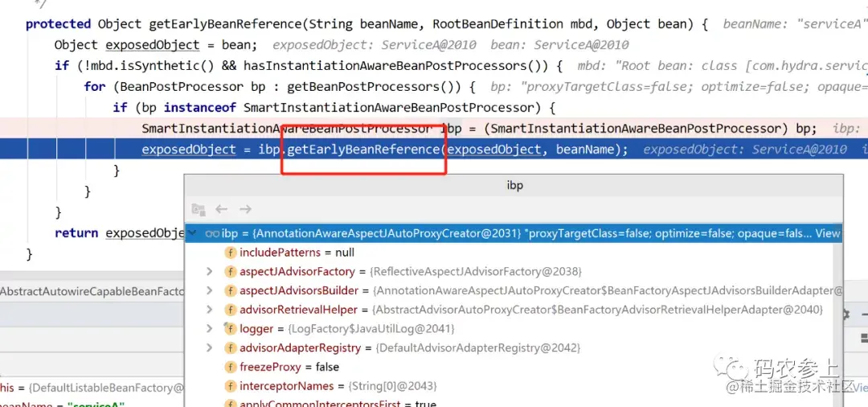Click the field icon of aspectJAdvisorsBuilder
Screen dimensions: 868x407
pyautogui.click(x=230, y=290)
